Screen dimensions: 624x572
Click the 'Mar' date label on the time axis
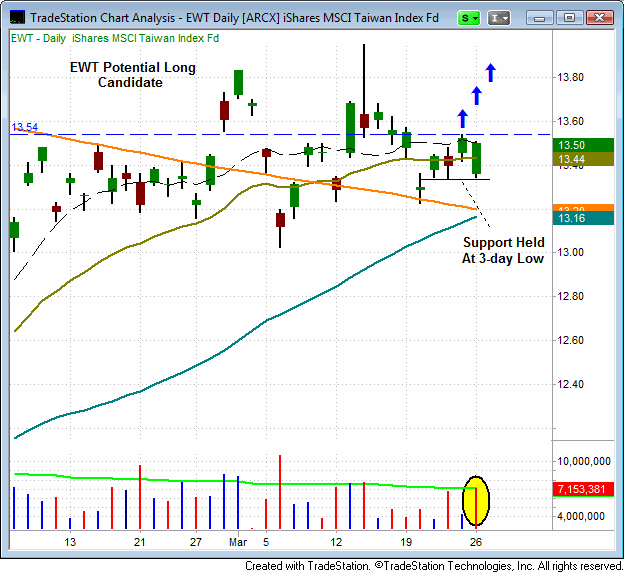pyautogui.click(x=237, y=541)
